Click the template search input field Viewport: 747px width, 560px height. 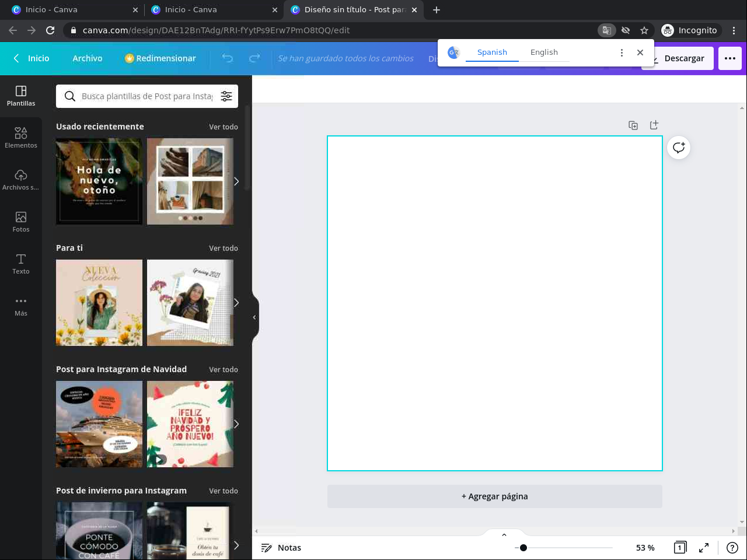pos(147,96)
